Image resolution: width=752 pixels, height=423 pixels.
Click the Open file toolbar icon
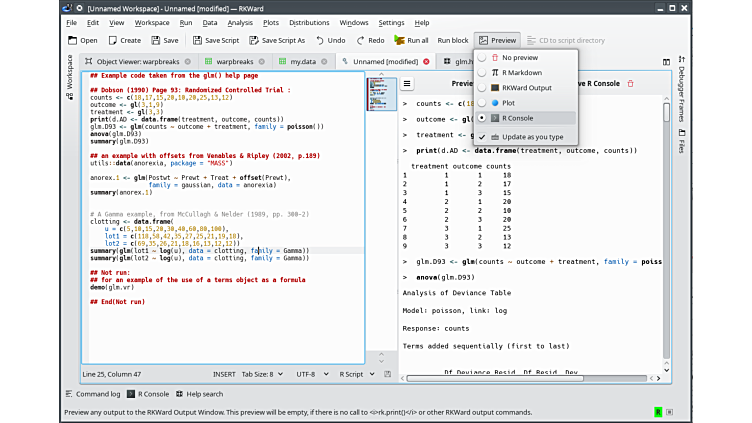pyautogui.click(x=83, y=40)
